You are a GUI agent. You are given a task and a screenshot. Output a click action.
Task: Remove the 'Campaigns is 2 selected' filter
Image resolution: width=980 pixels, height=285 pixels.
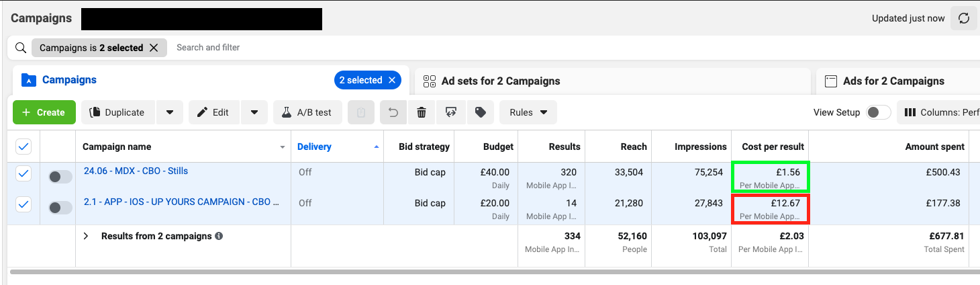coord(154,48)
